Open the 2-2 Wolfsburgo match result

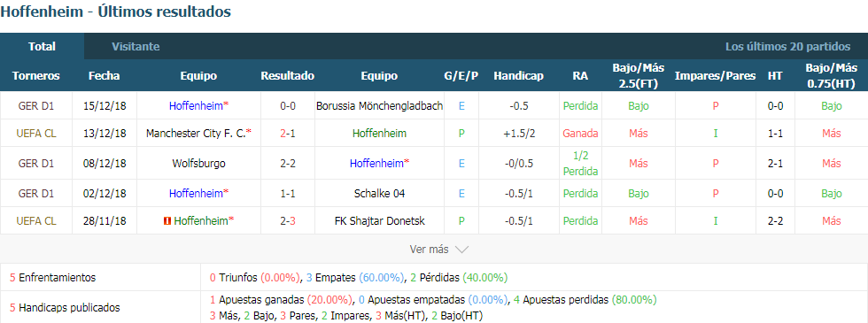point(287,163)
